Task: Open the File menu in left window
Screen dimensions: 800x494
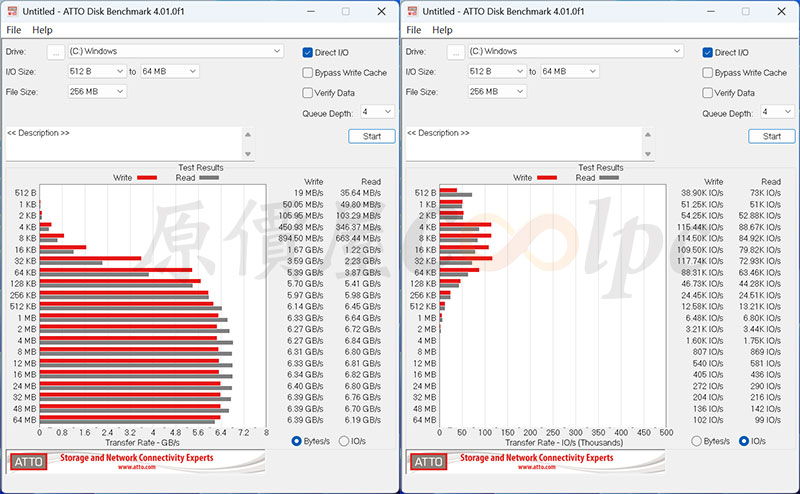Action: tap(13, 30)
